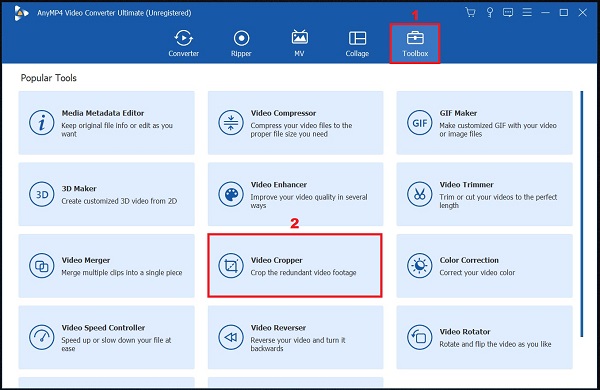The image size is (600, 390).
Task: Click 'Merge multiple clips into a single piece' text
Action: click(122, 273)
